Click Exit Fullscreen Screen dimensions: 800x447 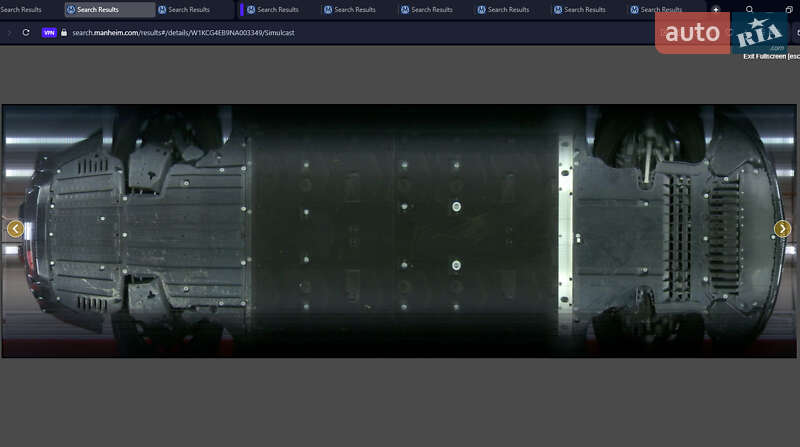(770, 56)
